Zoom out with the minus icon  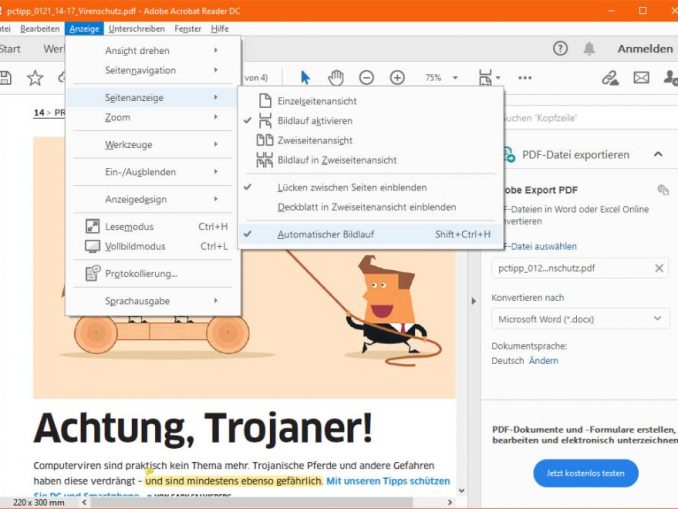366,78
